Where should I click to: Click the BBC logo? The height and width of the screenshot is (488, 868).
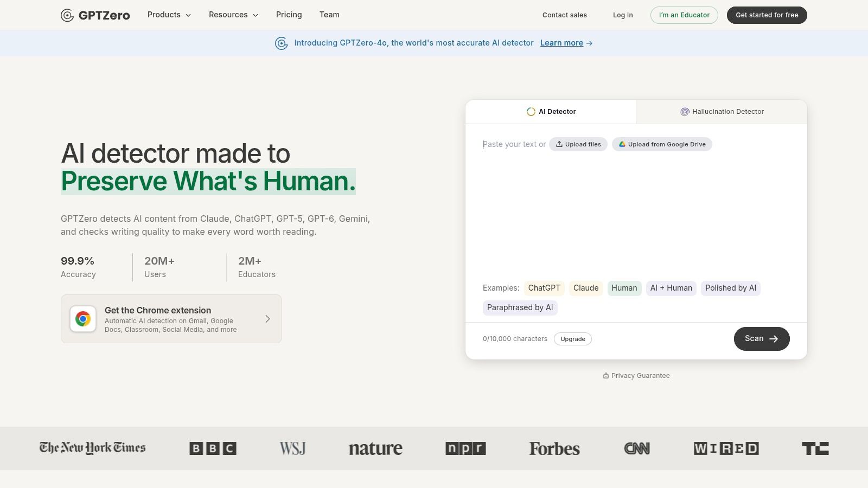pyautogui.click(x=213, y=448)
